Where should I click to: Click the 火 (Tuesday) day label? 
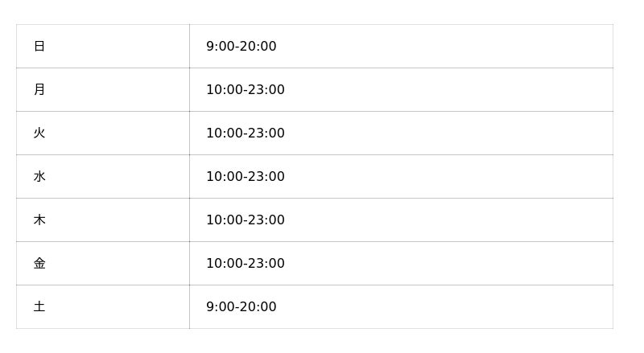pyautogui.click(x=39, y=133)
